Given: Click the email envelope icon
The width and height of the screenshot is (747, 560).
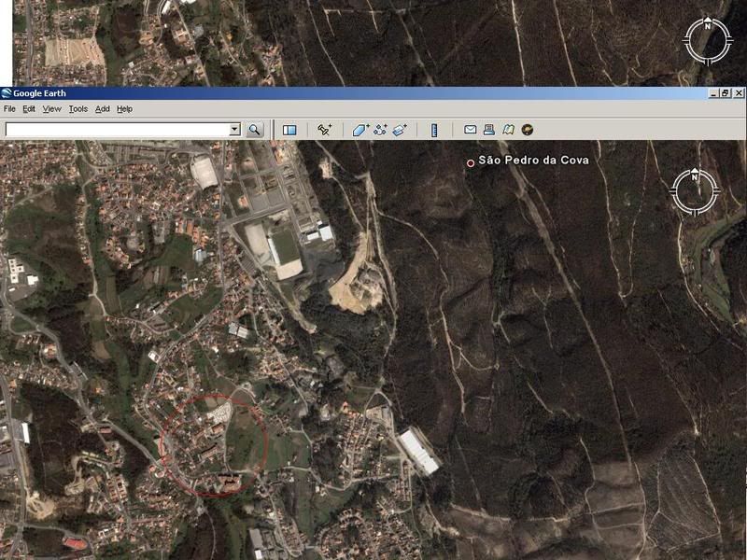Looking at the screenshot, I should [471, 130].
